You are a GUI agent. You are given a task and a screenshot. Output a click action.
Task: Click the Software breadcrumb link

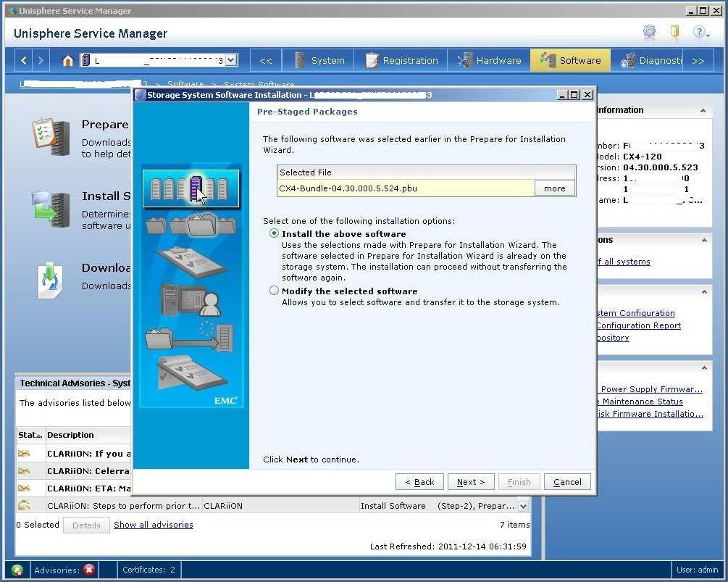[185, 84]
